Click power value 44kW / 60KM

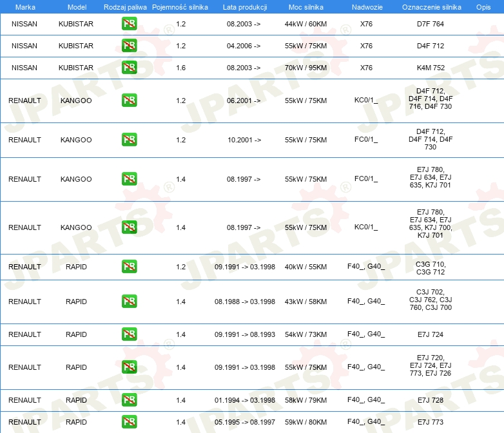click(305, 24)
